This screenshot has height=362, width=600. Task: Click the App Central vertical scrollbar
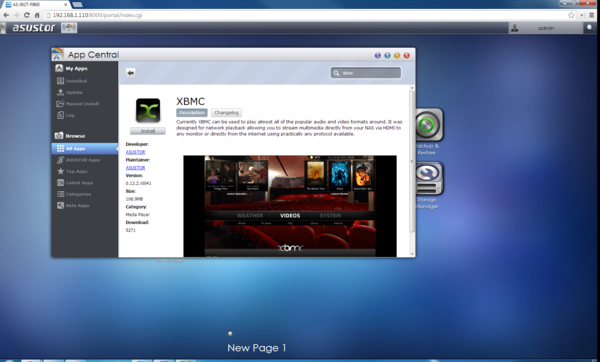(412, 171)
